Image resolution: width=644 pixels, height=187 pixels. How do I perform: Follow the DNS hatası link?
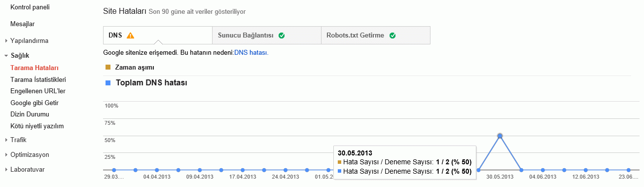pyautogui.click(x=251, y=52)
